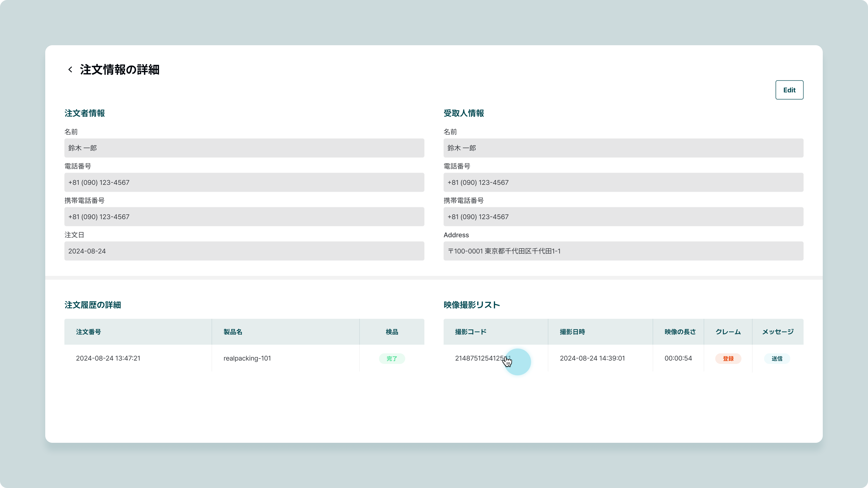Click the back arrow icon

70,70
